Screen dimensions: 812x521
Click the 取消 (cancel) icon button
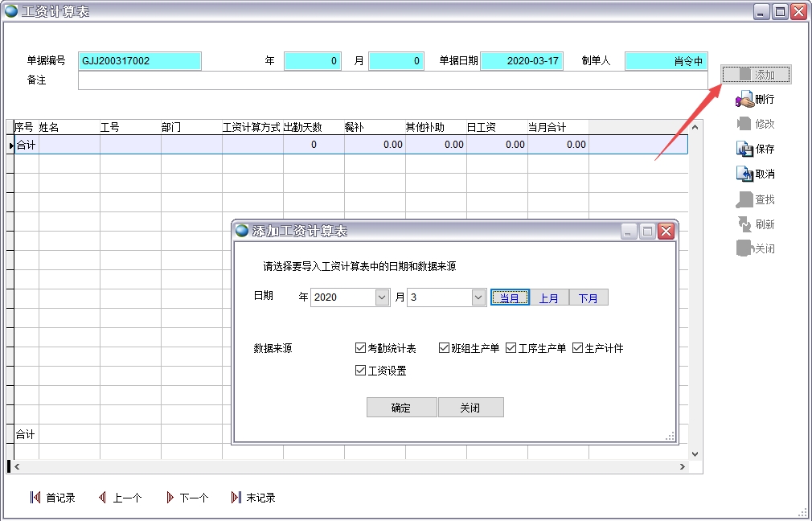pos(755,174)
